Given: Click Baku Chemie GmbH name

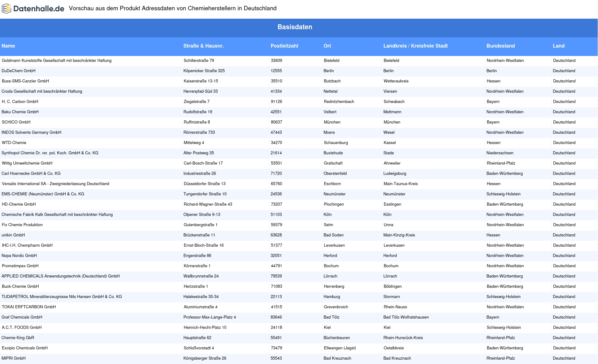Looking at the screenshot, I should 20,112.
